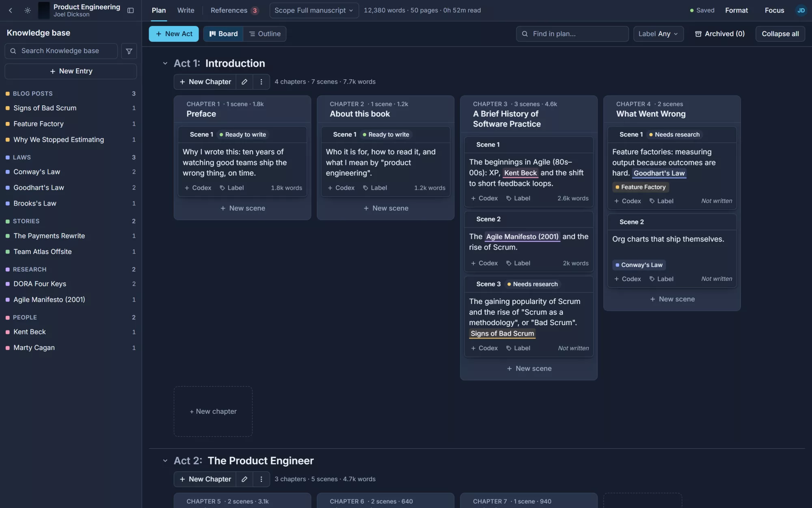Click the New Act button

click(174, 34)
